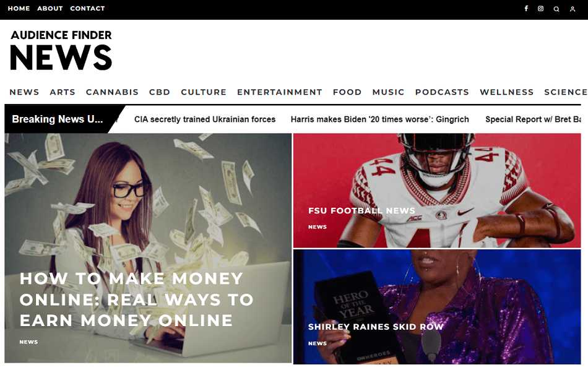Screen dimensions: 588x370
Task: Click the Audience Finder News logo
Action: coord(61,50)
